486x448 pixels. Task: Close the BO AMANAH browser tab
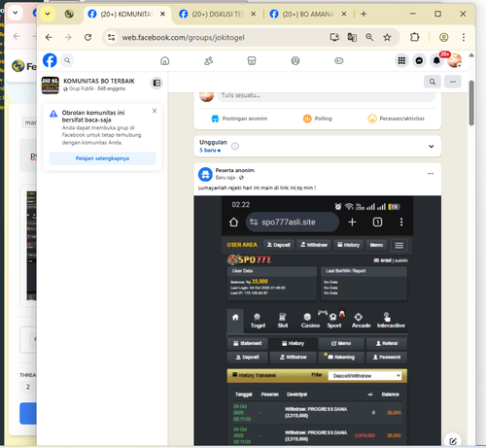pyautogui.click(x=344, y=14)
